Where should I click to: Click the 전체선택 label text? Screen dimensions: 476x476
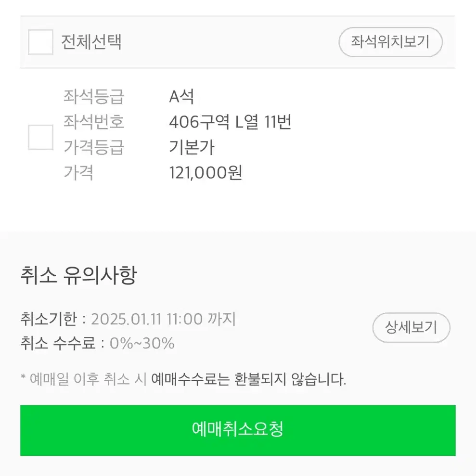(x=91, y=42)
